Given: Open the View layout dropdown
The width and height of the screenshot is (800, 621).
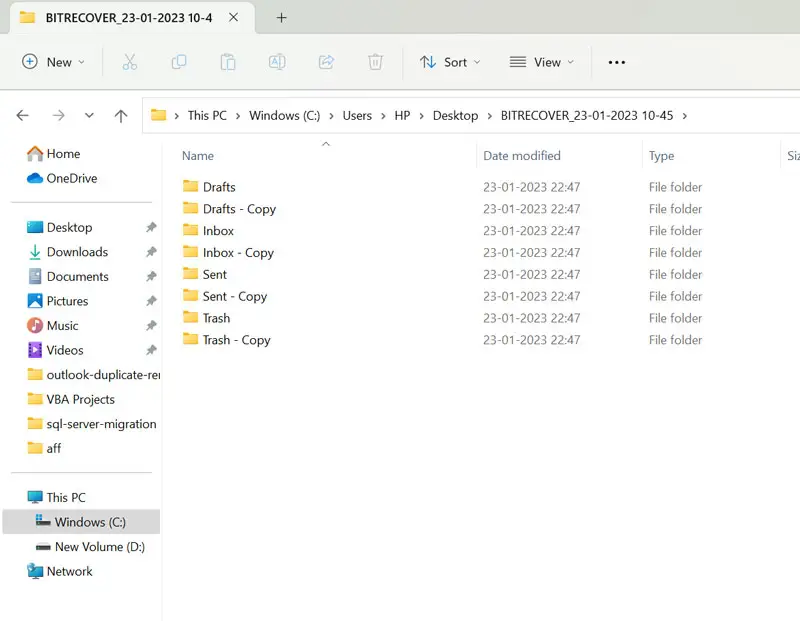Looking at the screenshot, I should [x=542, y=62].
